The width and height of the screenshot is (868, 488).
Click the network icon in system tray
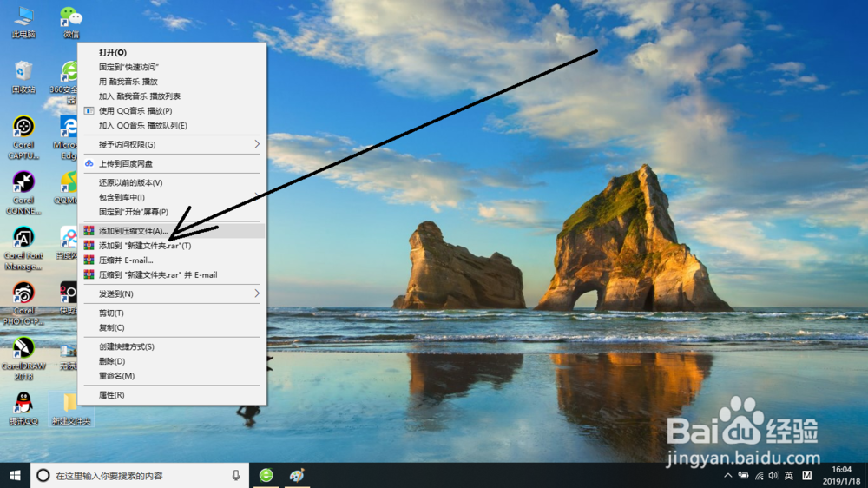tap(759, 475)
